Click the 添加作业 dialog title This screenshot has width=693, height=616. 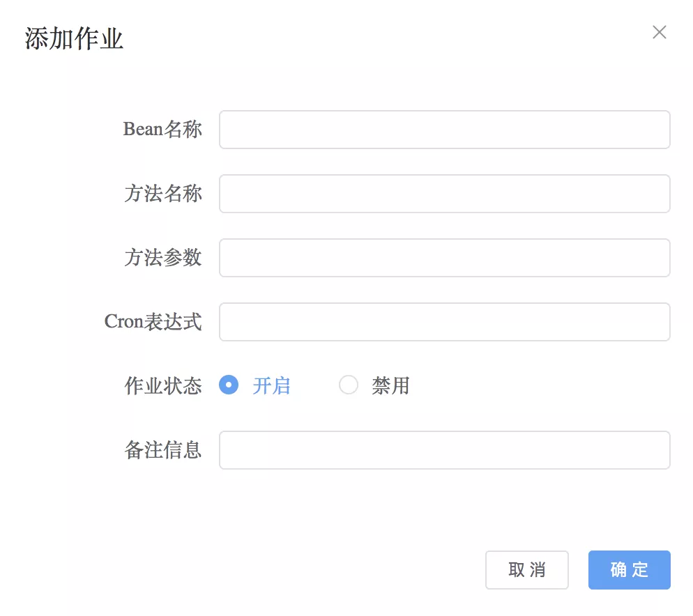tap(73, 38)
